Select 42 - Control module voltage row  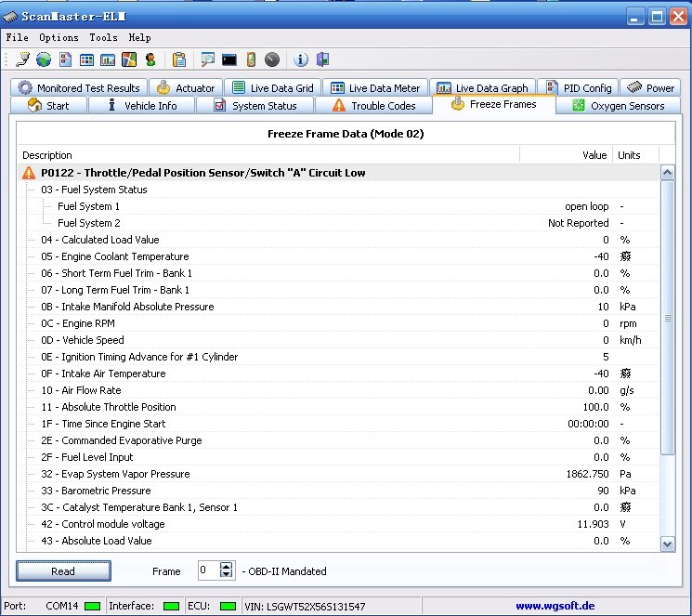339,524
